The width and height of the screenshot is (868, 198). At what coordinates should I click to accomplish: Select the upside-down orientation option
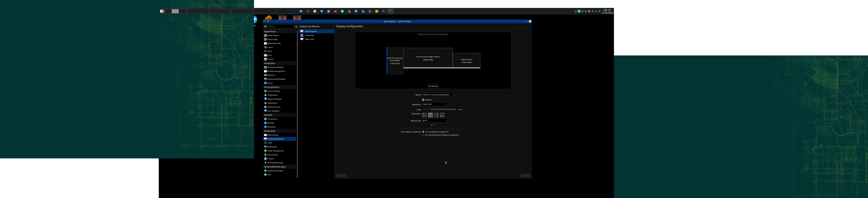[436, 115]
